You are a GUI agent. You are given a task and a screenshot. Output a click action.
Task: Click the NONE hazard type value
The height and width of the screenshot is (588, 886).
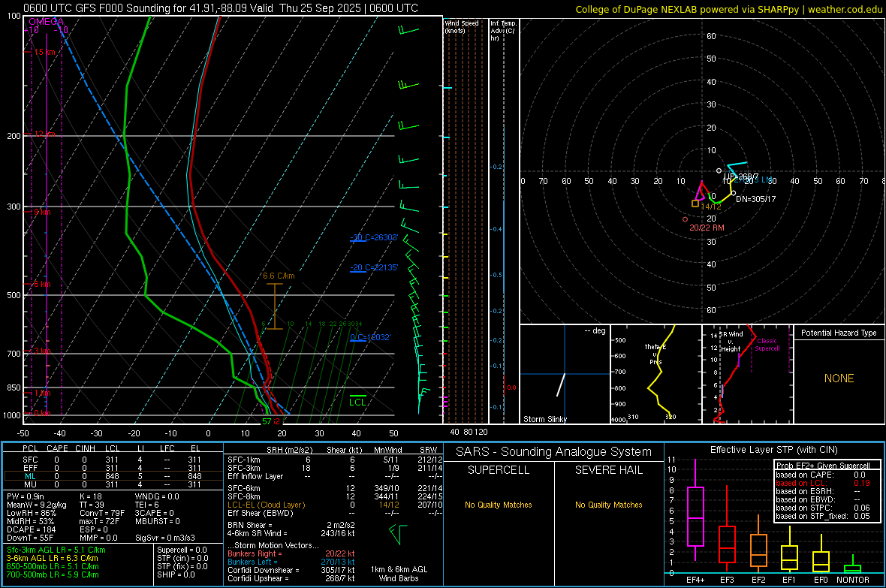[x=839, y=378]
